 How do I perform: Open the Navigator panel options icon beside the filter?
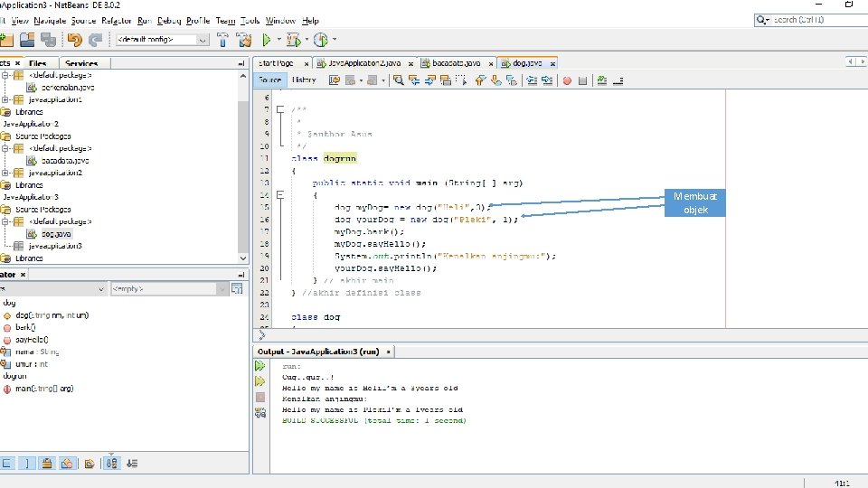237,289
